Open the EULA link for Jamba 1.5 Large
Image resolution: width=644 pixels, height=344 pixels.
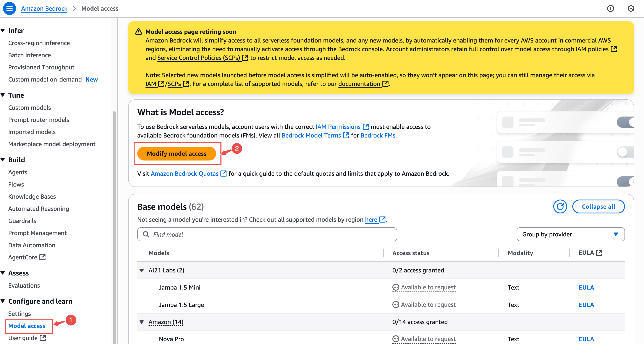(x=586, y=305)
